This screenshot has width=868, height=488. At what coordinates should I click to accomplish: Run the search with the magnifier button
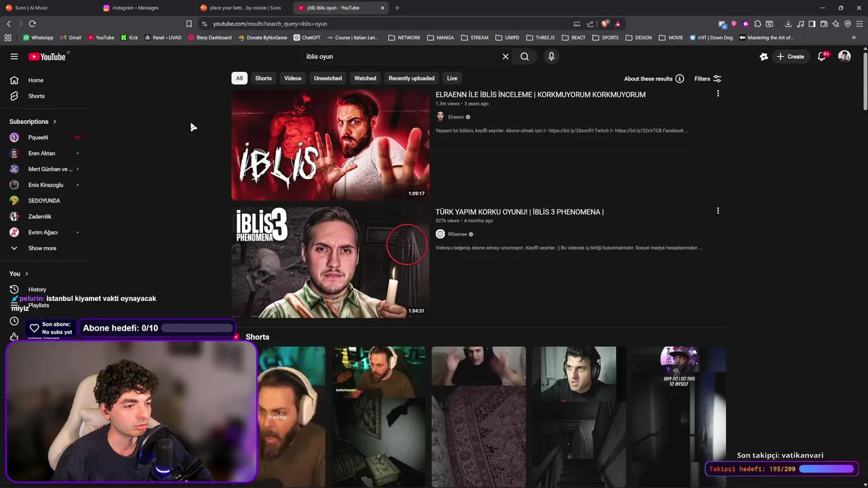525,56
